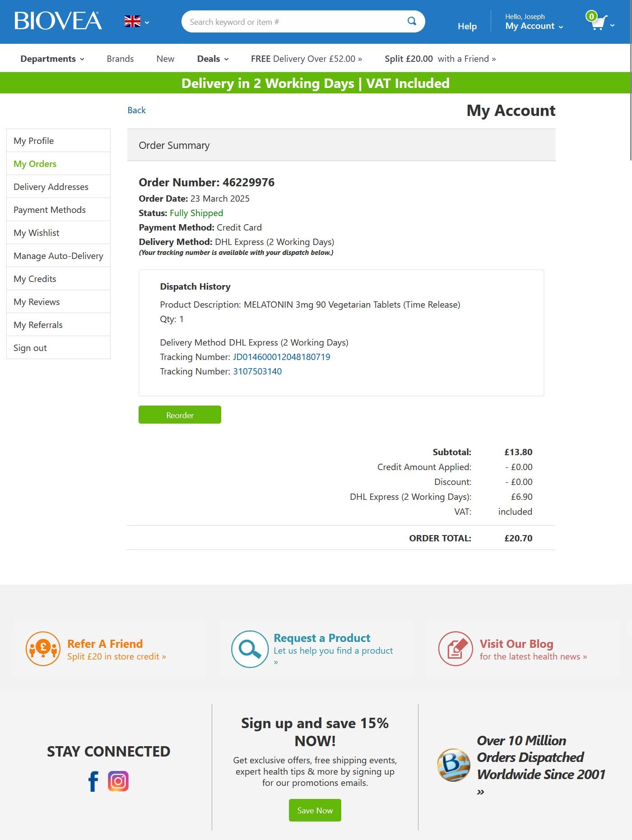Open the shopping cart icon
The width and height of the screenshot is (632, 840).
(597, 23)
